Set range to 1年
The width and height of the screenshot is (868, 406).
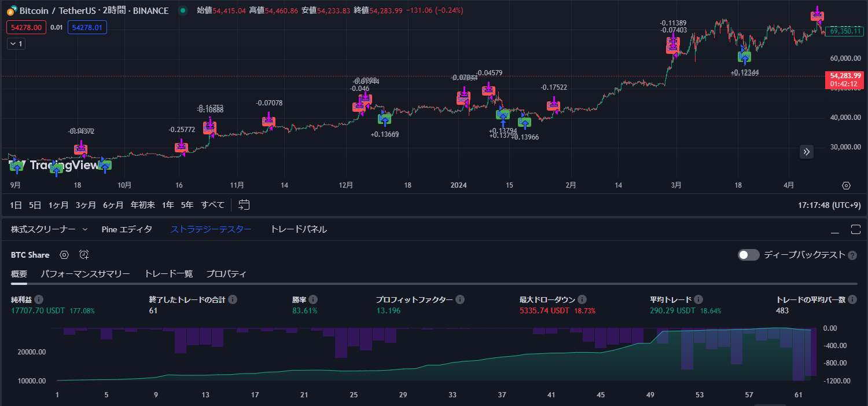[x=168, y=204]
